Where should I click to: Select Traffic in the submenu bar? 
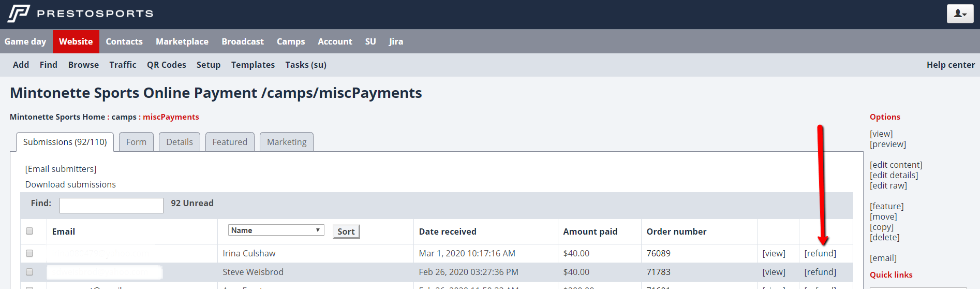click(x=123, y=65)
